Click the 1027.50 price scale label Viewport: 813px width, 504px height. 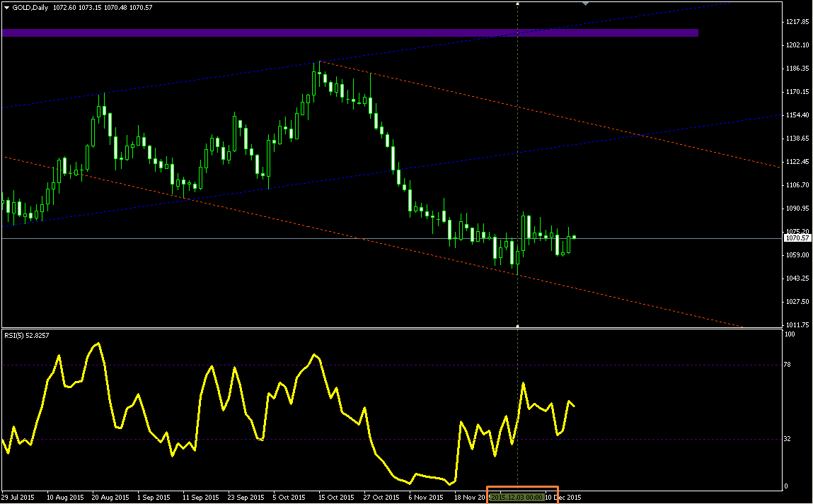click(x=797, y=301)
